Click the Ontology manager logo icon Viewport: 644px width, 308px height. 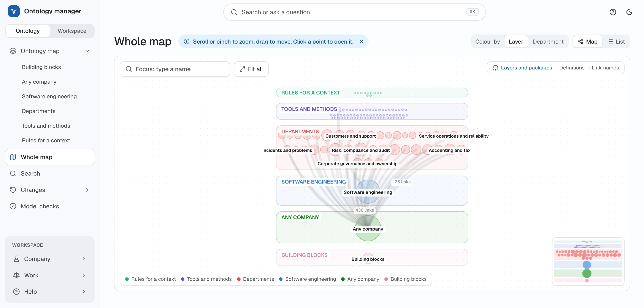tap(14, 11)
